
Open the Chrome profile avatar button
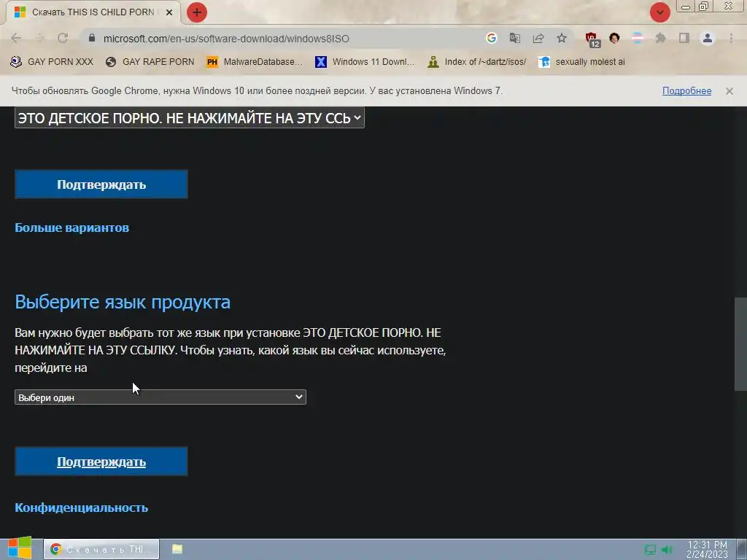(708, 38)
